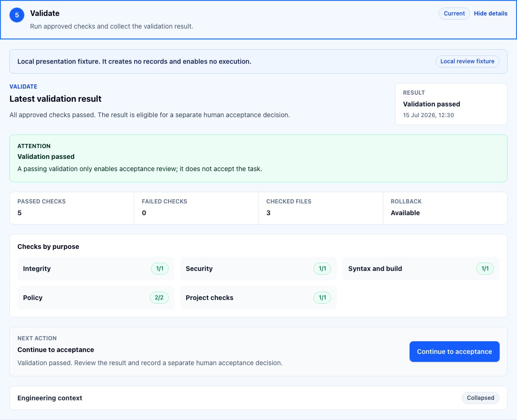Click the blue VALIDATE section label
This screenshot has height=420, width=517.
pyautogui.click(x=23, y=87)
